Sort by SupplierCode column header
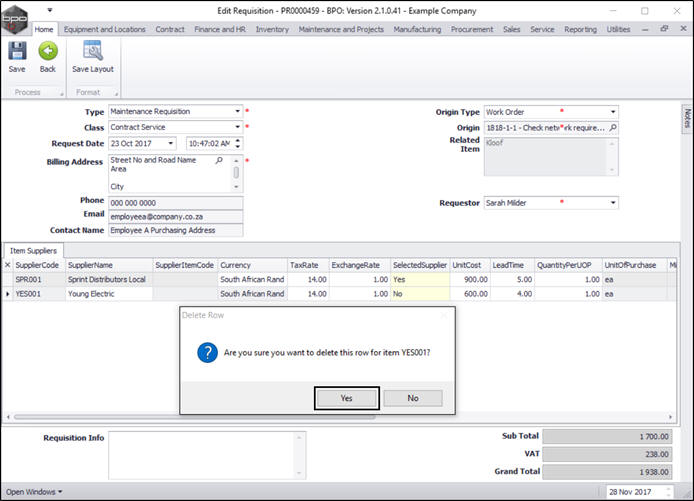Image resolution: width=694 pixels, height=501 pixels. point(39,265)
